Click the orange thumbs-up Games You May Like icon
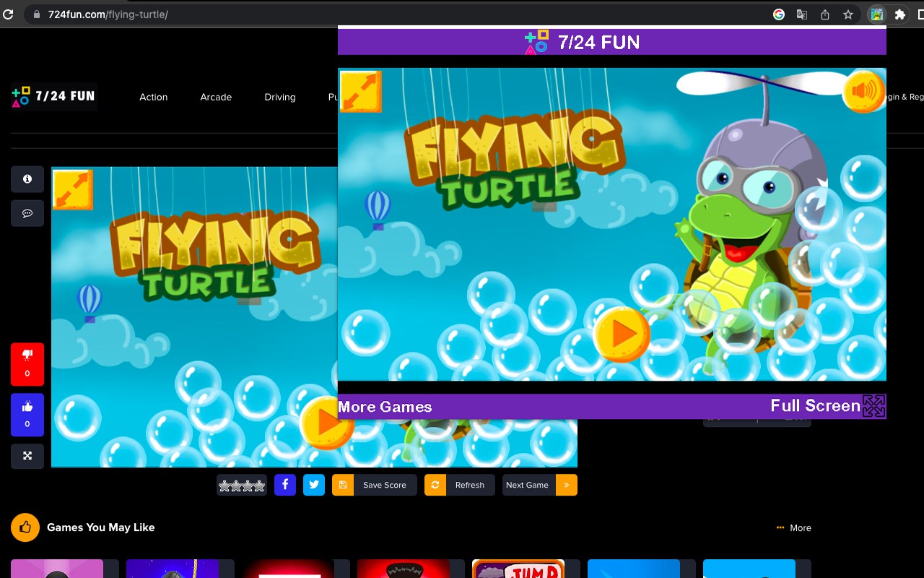This screenshot has width=924, height=578. click(x=25, y=527)
